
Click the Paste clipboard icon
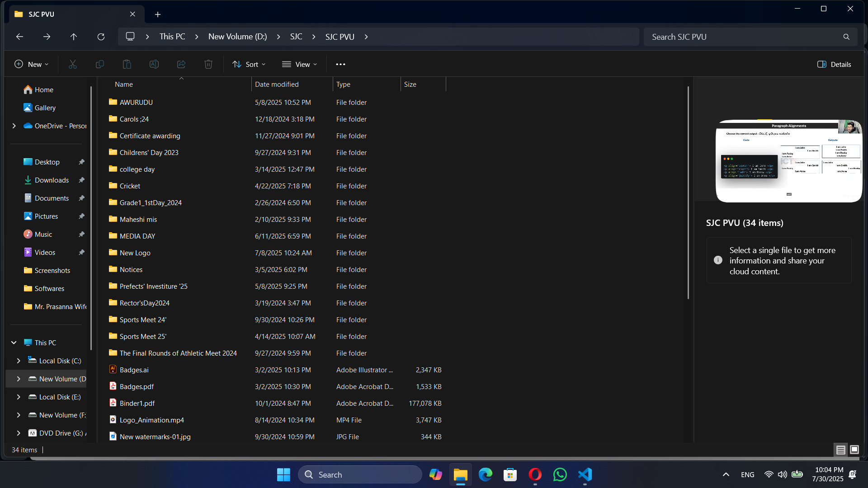127,64
